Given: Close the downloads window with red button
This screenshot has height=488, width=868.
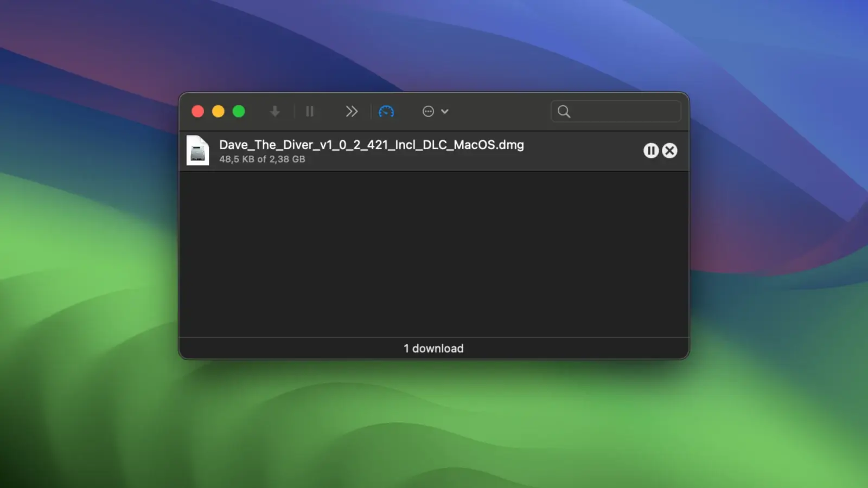Looking at the screenshot, I should point(198,112).
